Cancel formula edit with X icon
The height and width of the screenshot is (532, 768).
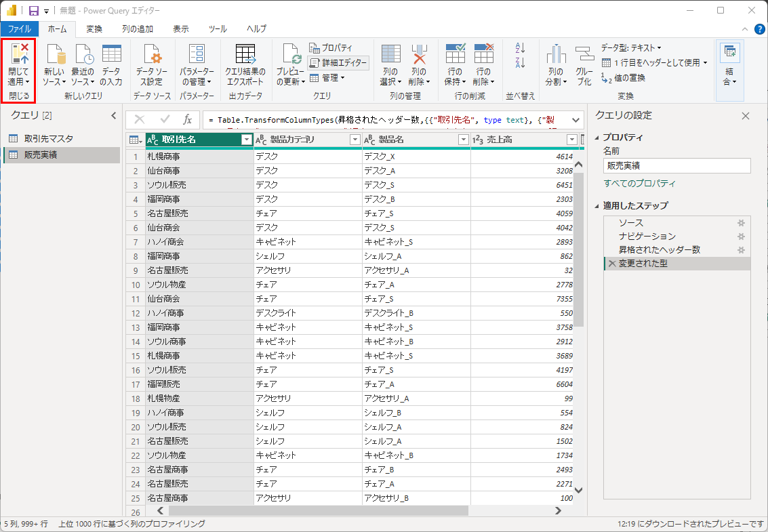[140, 119]
